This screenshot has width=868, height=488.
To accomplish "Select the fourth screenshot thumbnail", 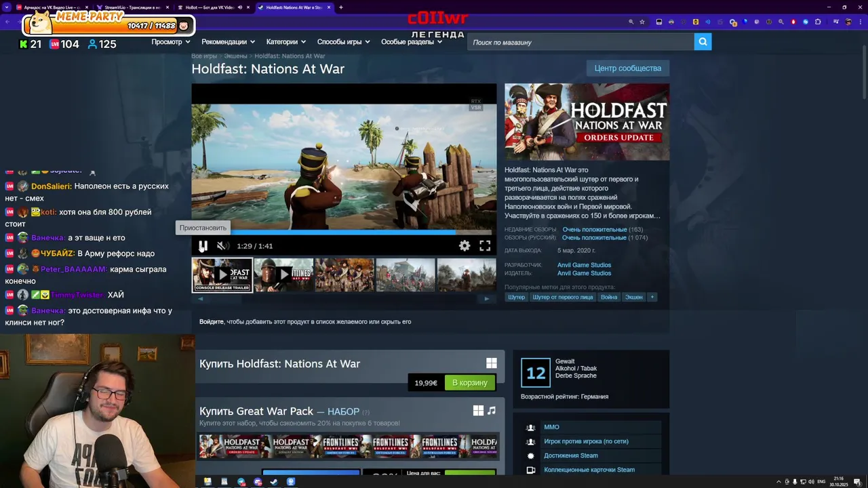I will point(406,274).
